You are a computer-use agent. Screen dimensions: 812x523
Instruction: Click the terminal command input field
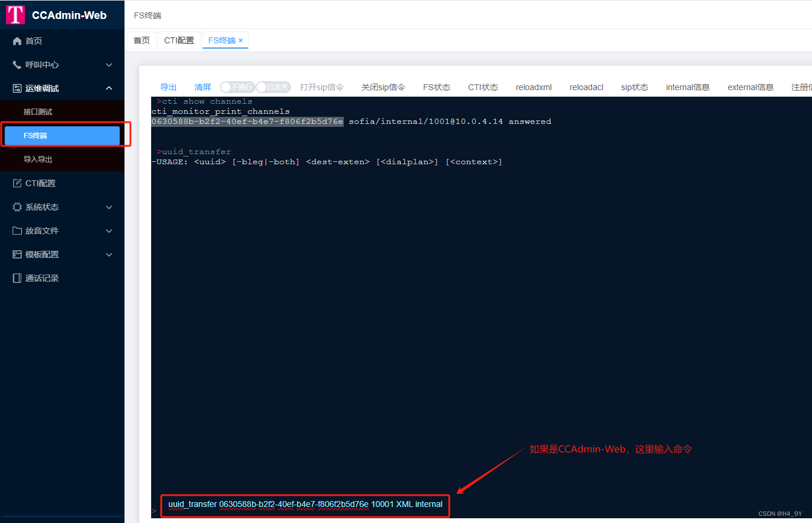click(x=305, y=505)
